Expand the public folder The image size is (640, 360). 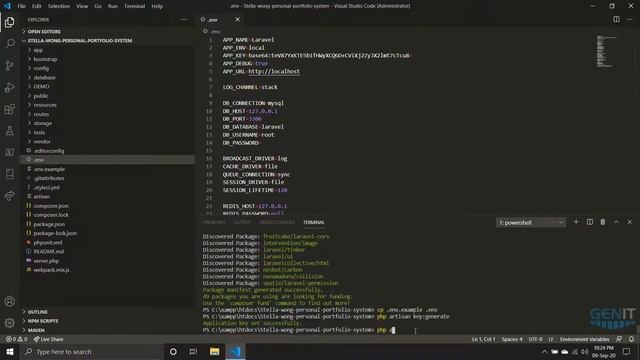pos(41,96)
